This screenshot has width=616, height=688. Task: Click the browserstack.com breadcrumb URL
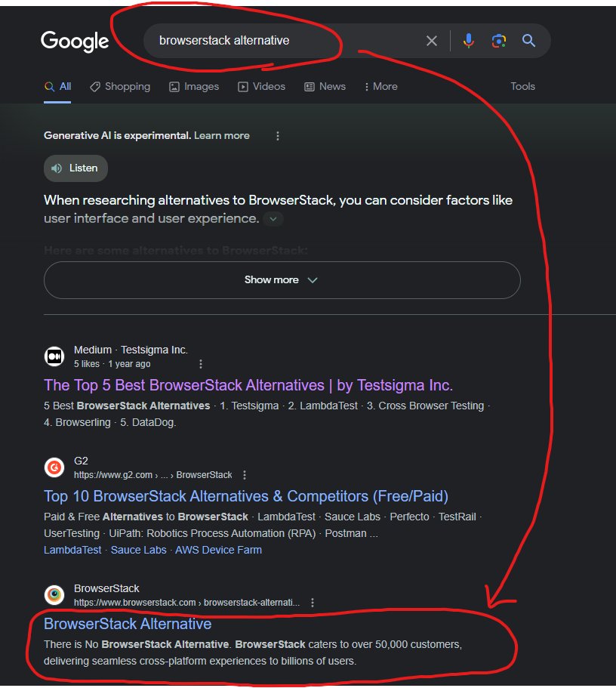187,603
